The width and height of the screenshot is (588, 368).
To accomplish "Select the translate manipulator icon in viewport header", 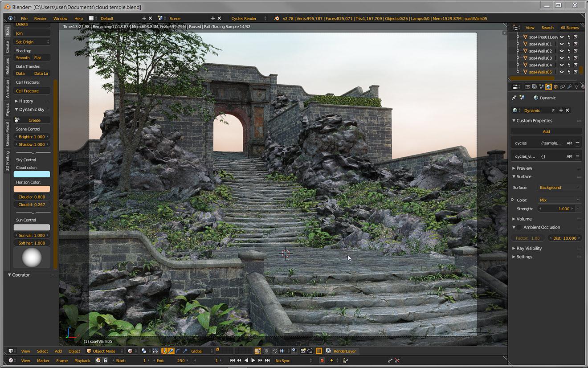I will [x=171, y=351].
